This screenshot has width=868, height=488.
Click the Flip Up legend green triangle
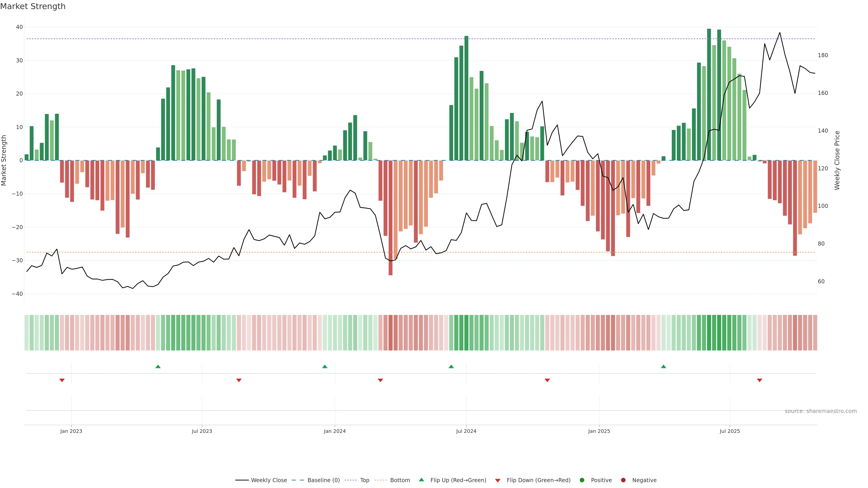click(x=421, y=480)
